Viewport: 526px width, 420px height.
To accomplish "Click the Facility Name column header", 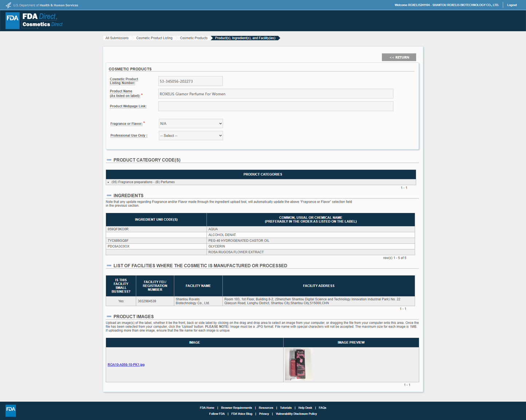I will [198, 286].
